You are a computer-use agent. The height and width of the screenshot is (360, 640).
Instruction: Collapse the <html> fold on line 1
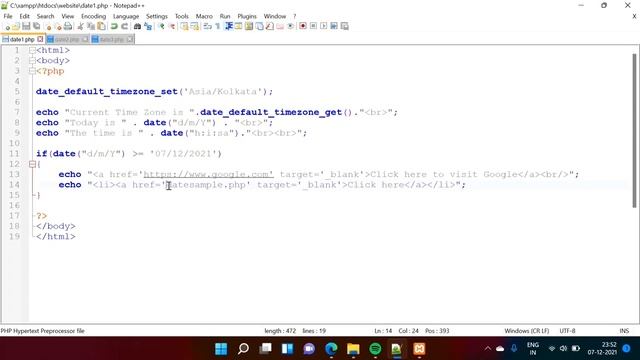tap(32, 51)
